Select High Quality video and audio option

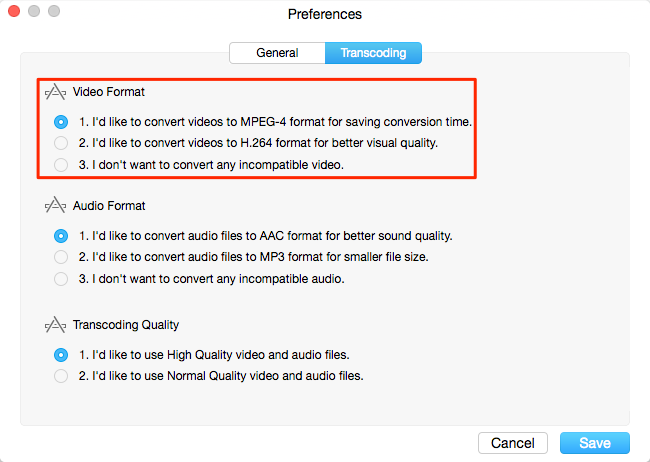(61, 355)
